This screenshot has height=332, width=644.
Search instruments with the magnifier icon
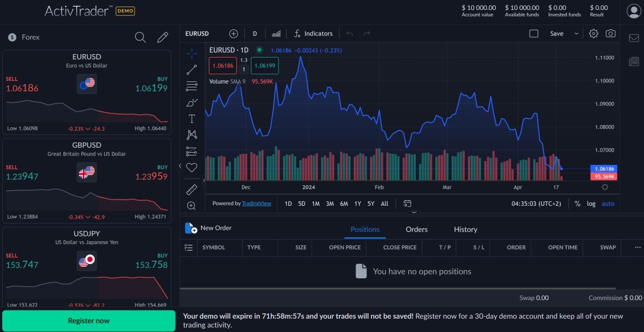[x=141, y=37]
